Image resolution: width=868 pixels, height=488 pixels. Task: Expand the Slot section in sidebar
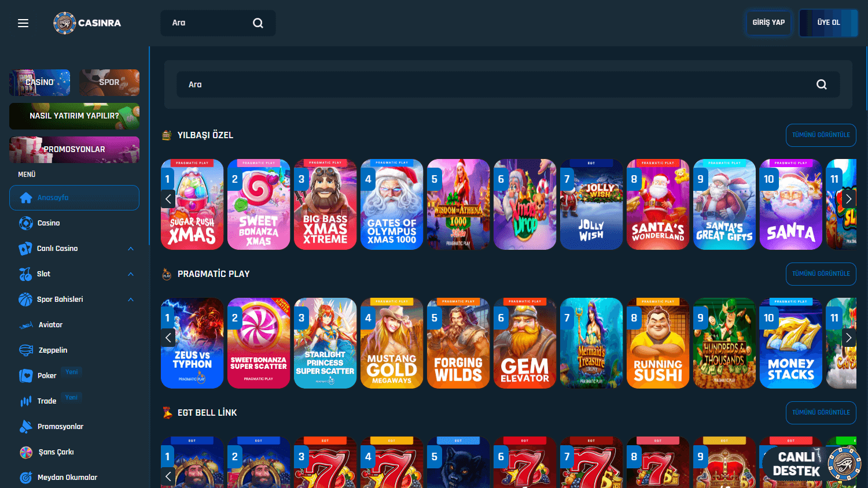(131, 274)
